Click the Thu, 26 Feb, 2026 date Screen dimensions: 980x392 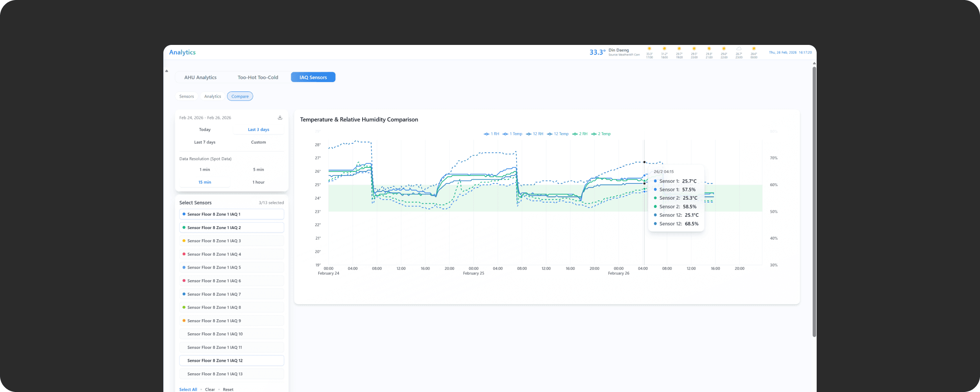(783, 52)
